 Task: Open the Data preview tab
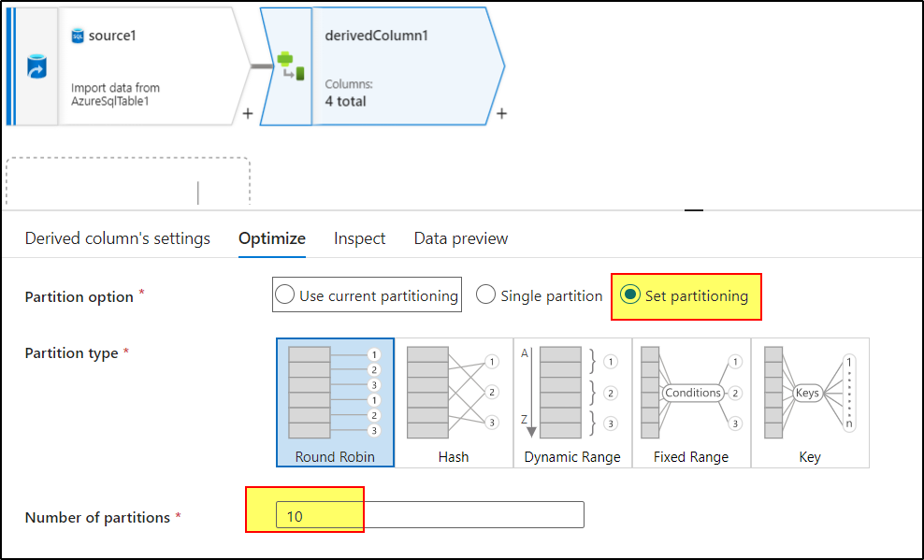pos(460,238)
